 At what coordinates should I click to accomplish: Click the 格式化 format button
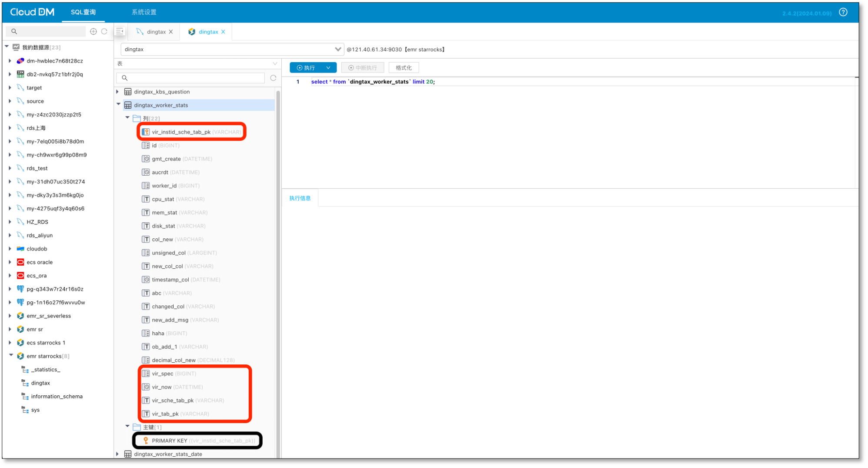(403, 68)
